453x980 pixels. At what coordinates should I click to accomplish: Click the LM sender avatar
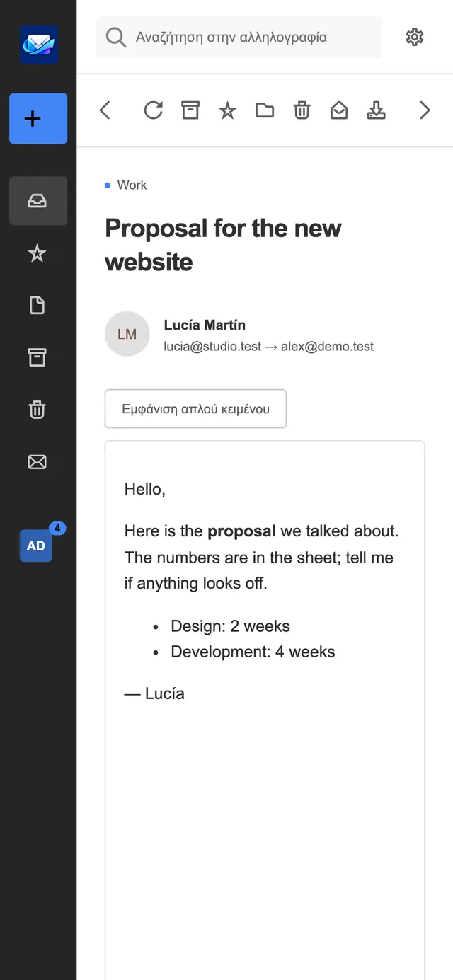coord(127,334)
